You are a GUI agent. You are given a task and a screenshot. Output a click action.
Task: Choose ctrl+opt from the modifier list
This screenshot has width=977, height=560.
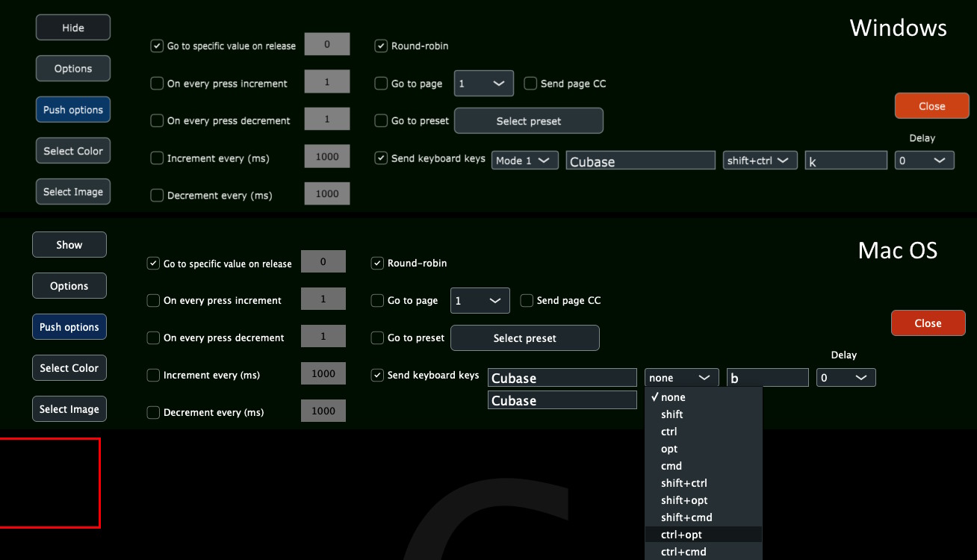point(704,535)
